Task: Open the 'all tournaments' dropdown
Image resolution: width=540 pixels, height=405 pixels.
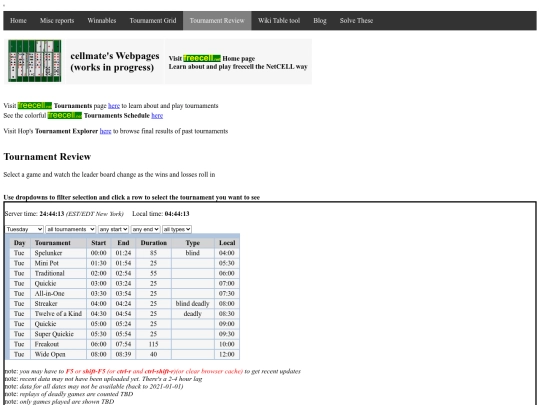Action: [71, 229]
